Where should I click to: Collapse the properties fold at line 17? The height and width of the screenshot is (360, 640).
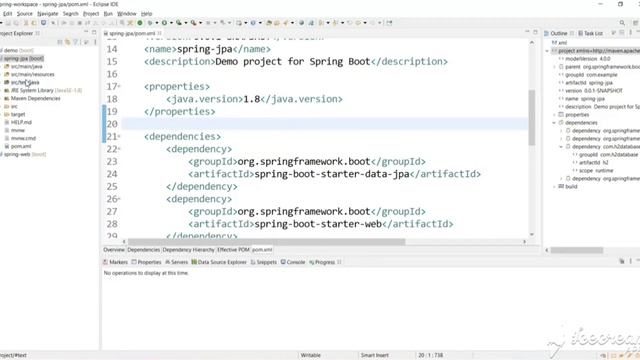pyautogui.click(x=119, y=87)
